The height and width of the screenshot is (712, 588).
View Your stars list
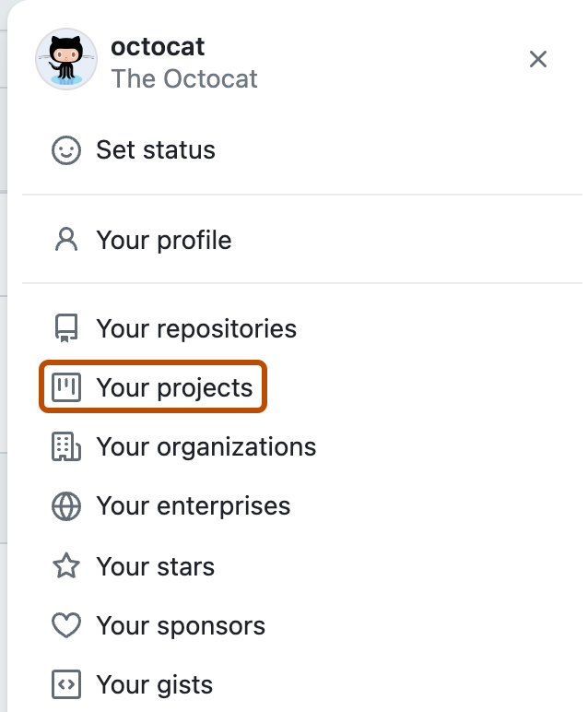point(156,566)
